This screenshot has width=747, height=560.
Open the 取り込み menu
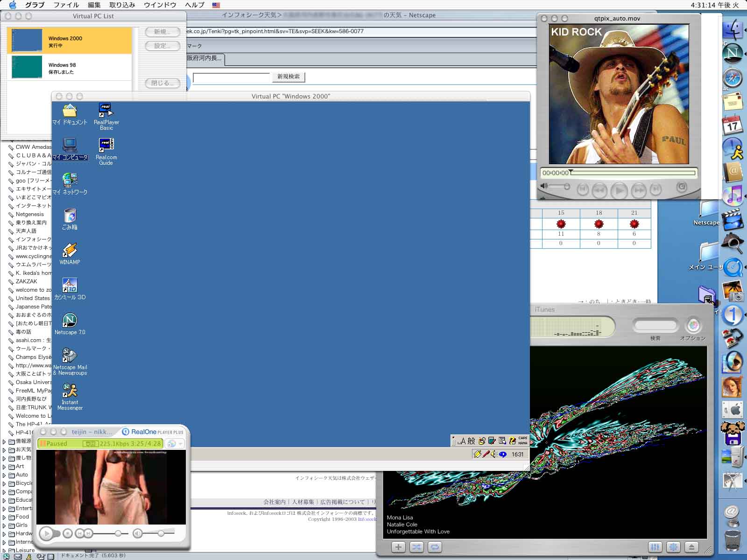[x=122, y=5]
